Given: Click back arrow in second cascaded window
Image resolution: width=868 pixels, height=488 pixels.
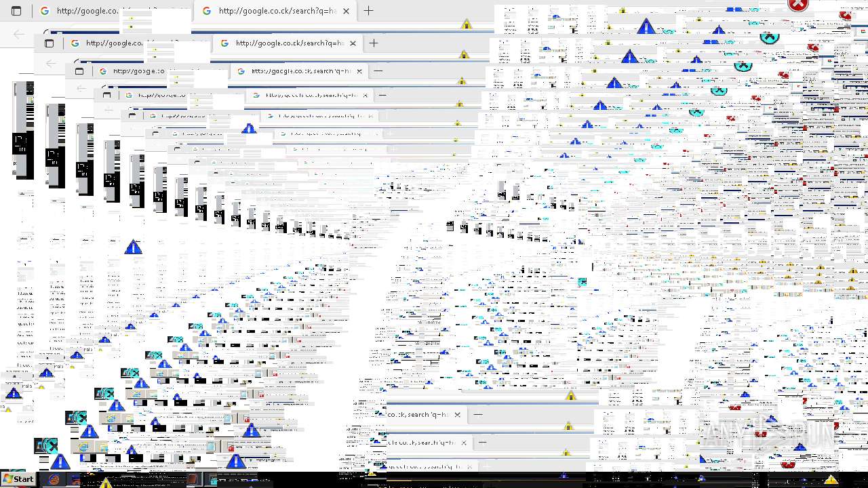Looking at the screenshot, I should (52, 63).
